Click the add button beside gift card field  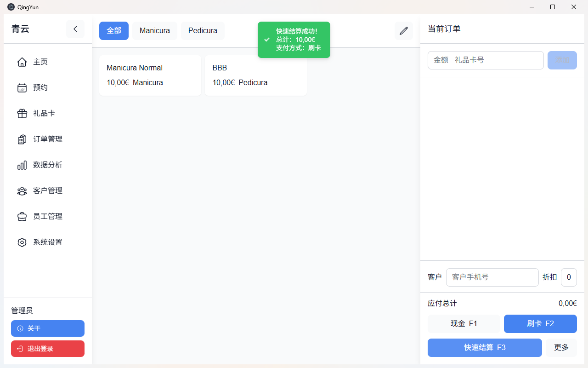point(562,60)
